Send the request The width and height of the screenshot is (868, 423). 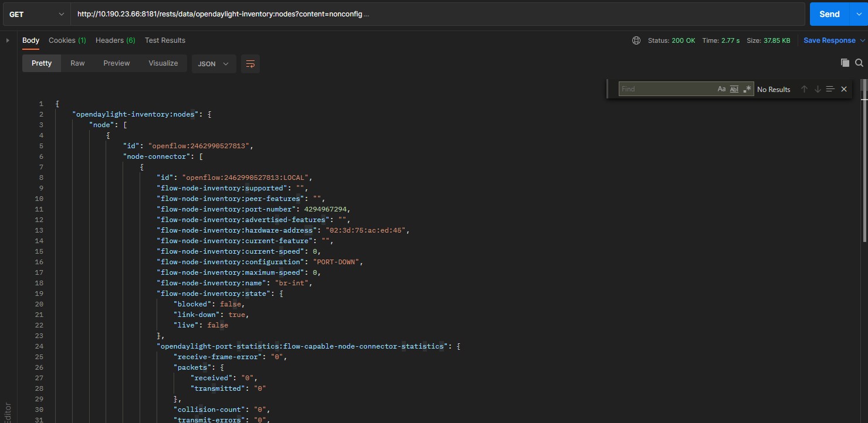[829, 14]
